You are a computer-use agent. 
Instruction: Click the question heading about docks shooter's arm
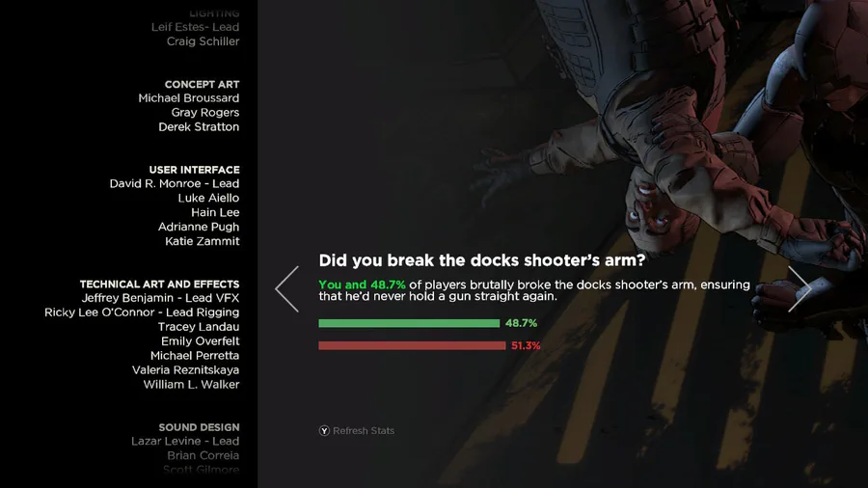[x=481, y=260]
